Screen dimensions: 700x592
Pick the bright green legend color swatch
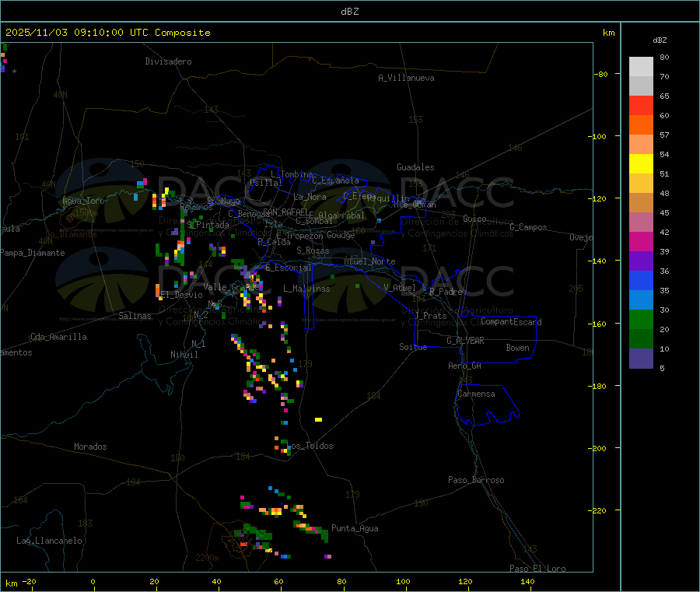641,319
